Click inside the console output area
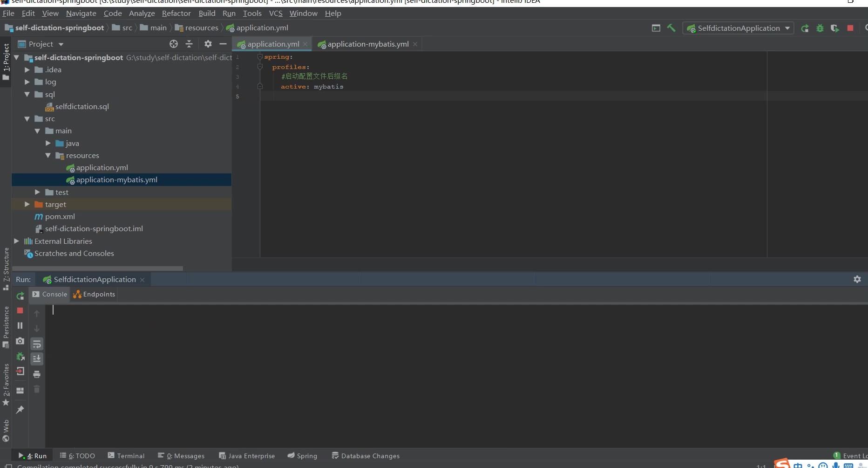The width and height of the screenshot is (868, 468). tap(456, 375)
